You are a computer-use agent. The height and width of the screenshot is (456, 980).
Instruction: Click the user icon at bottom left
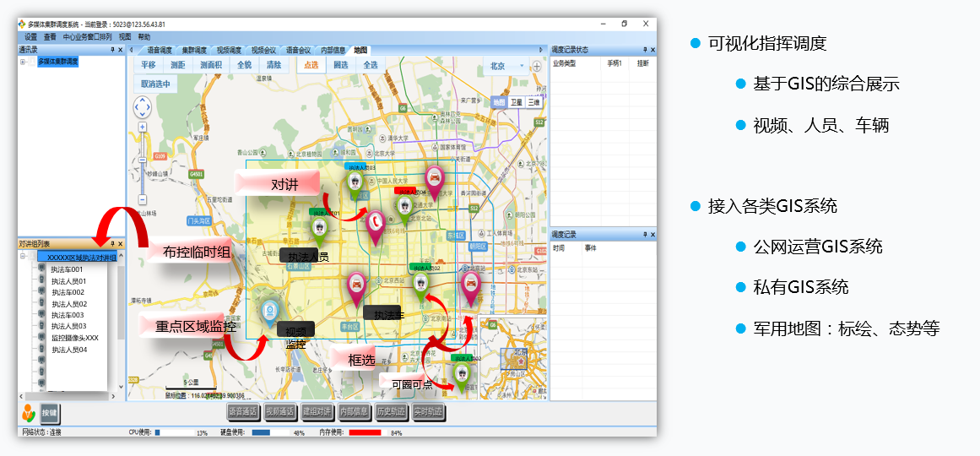click(x=29, y=412)
